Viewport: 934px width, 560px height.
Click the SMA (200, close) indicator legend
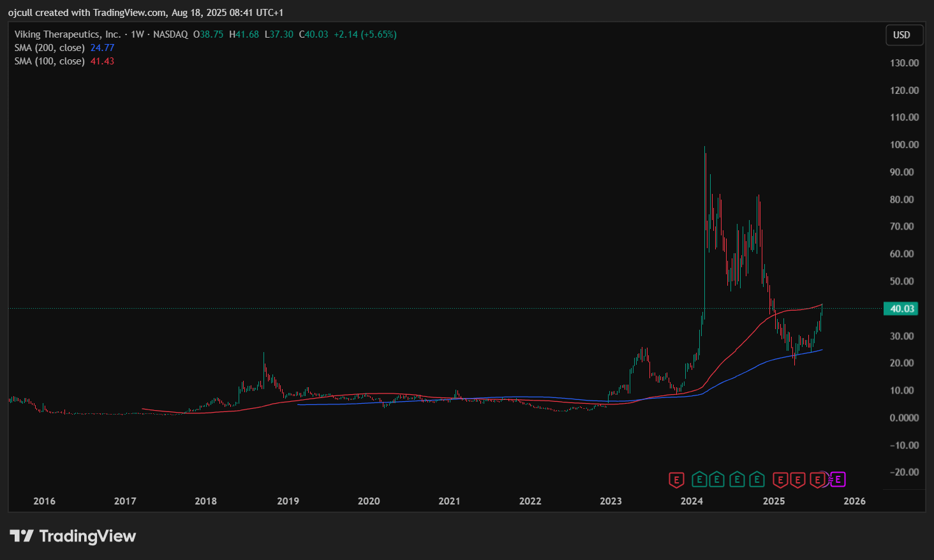[50, 48]
